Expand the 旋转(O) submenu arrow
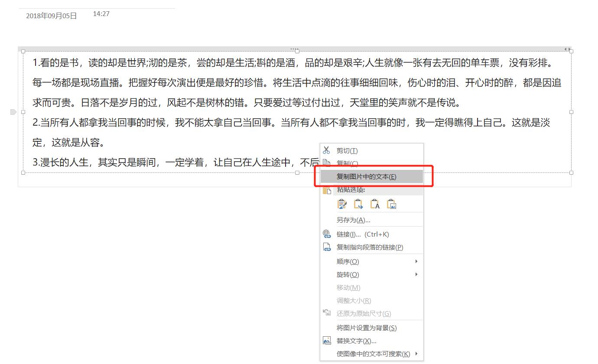598x364 pixels. [416, 274]
